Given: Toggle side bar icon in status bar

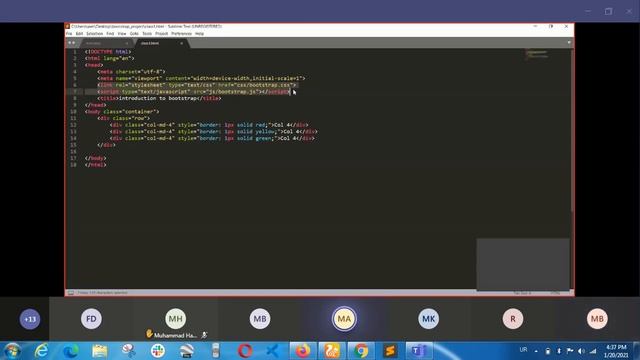Looking at the screenshot, I should (x=71, y=293).
